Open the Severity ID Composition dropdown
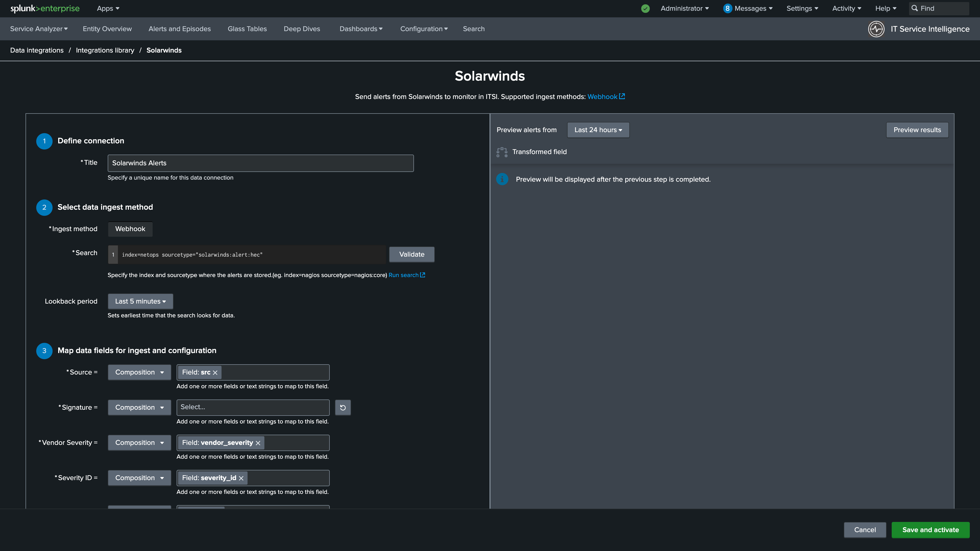The width and height of the screenshot is (980, 551). (139, 478)
